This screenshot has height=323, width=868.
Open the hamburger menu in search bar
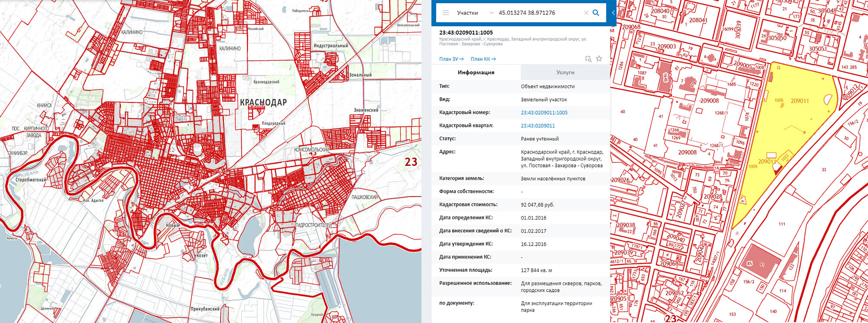click(445, 13)
